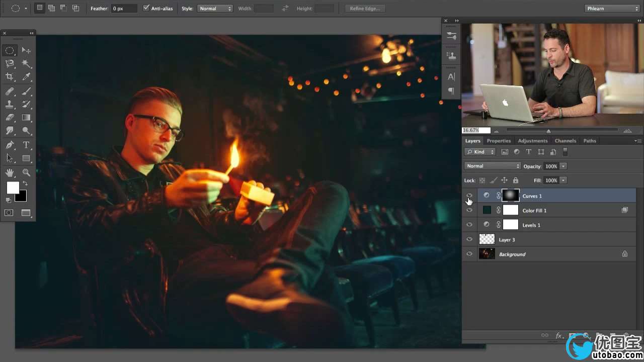
Task: Change screen mode in toolbox
Action: coord(26,213)
